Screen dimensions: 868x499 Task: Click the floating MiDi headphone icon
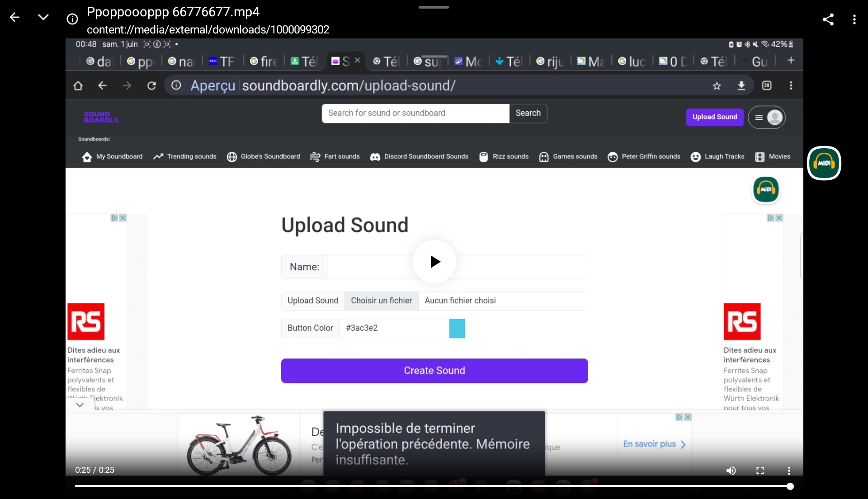pyautogui.click(x=824, y=163)
